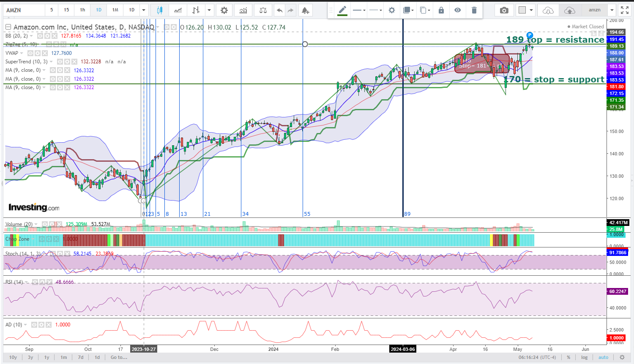Remove the VWAP indicator

coord(45,53)
